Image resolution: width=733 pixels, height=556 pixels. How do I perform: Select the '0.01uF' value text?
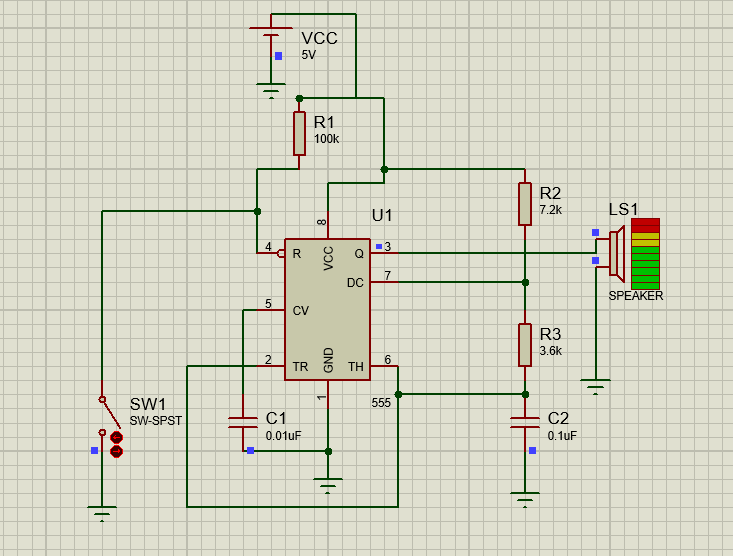(283, 435)
